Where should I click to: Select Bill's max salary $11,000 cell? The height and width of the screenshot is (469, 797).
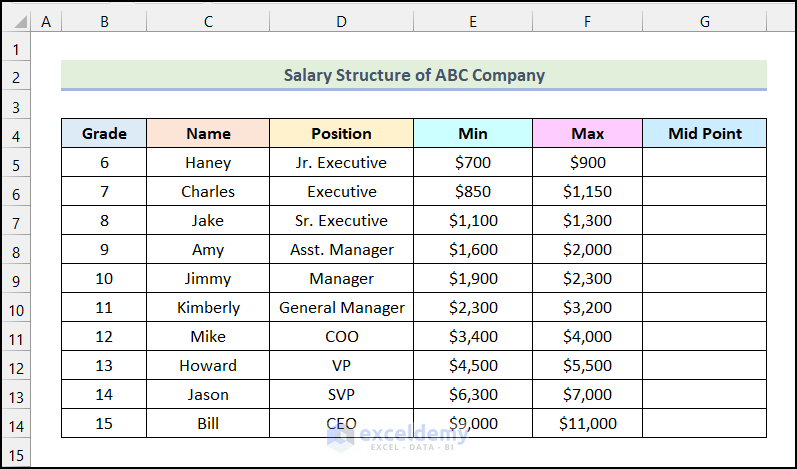tap(587, 424)
